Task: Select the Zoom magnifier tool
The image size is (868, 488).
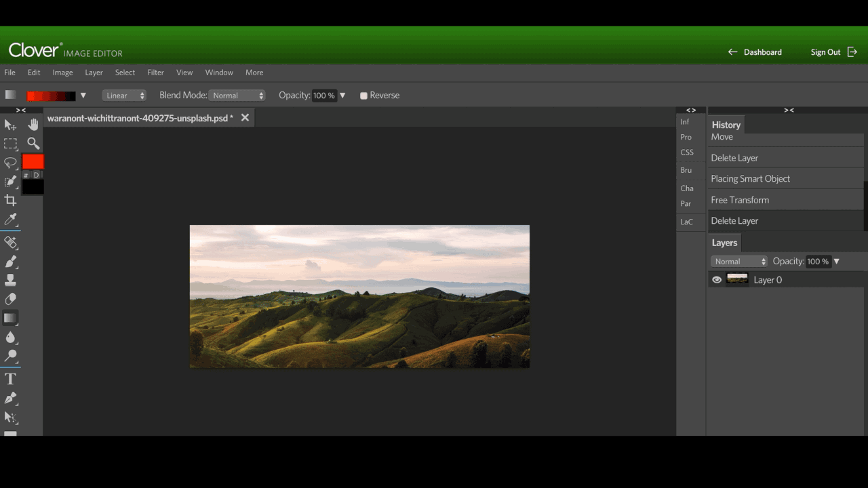Action: pyautogui.click(x=33, y=143)
